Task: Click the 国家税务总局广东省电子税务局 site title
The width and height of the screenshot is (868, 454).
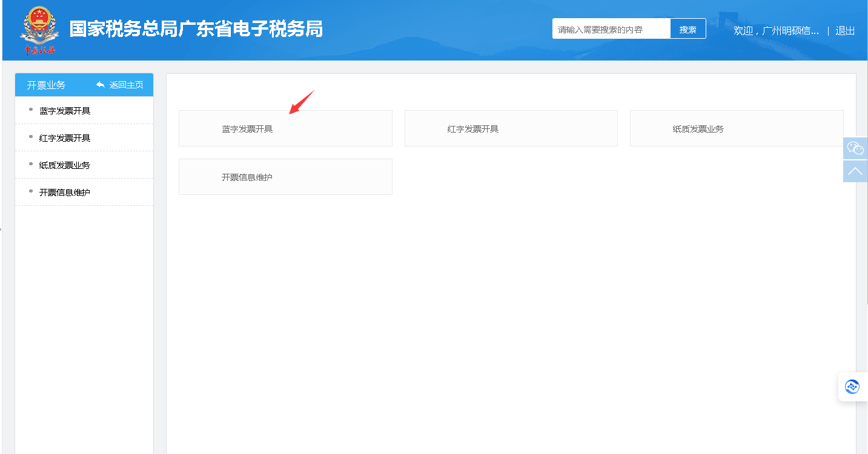Action: 196,29
